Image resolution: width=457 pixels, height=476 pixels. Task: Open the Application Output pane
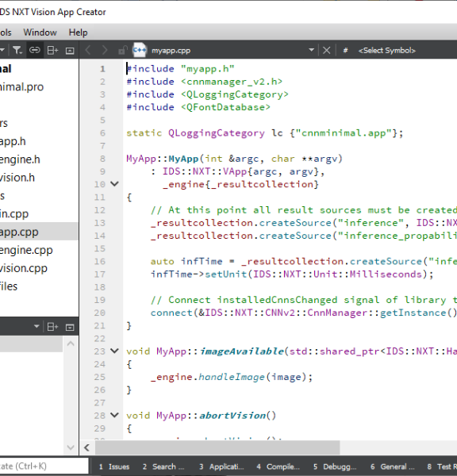pos(221,466)
